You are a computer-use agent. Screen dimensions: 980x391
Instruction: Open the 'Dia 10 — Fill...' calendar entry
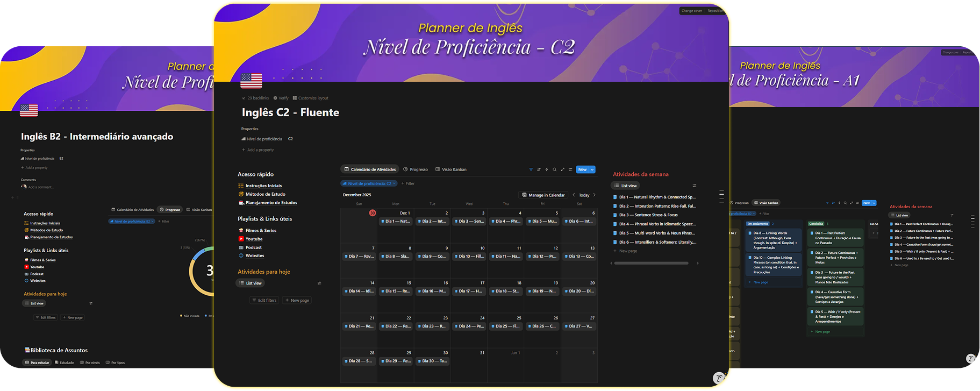click(471, 257)
